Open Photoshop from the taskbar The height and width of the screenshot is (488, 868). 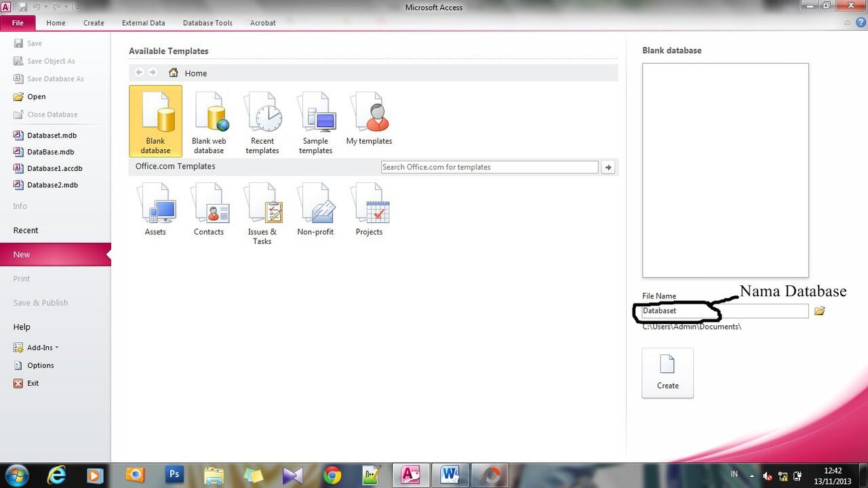tap(174, 475)
